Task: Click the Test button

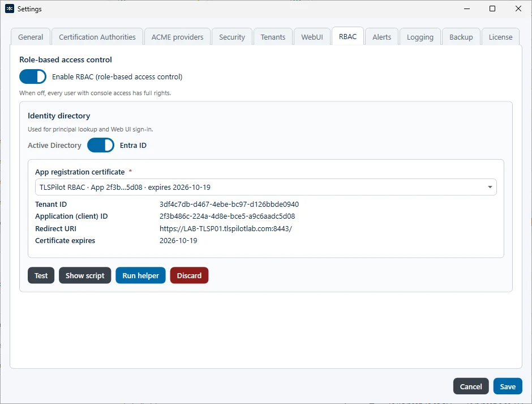Action: (41, 275)
